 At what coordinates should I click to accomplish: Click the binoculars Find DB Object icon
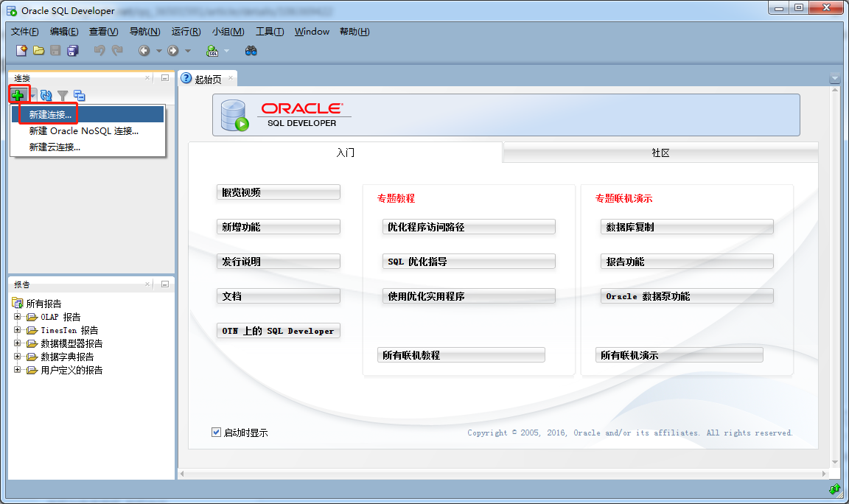pyautogui.click(x=251, y=51)
